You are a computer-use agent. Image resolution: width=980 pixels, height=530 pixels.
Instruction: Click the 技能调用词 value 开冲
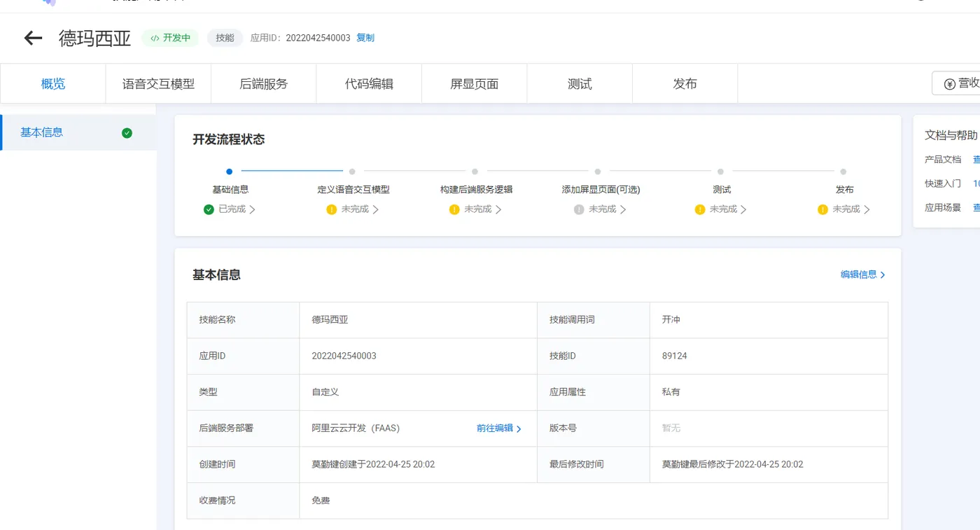[671, 320]
